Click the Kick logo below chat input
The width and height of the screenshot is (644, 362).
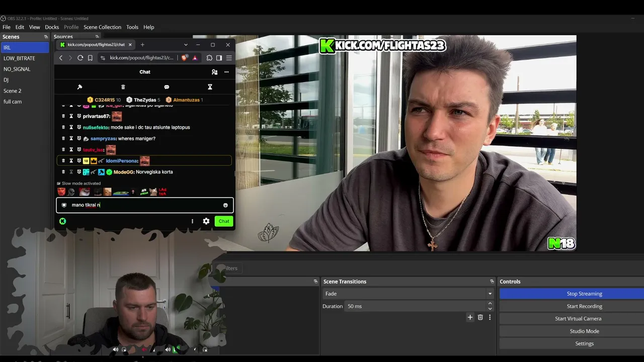(x=62, y=221)
